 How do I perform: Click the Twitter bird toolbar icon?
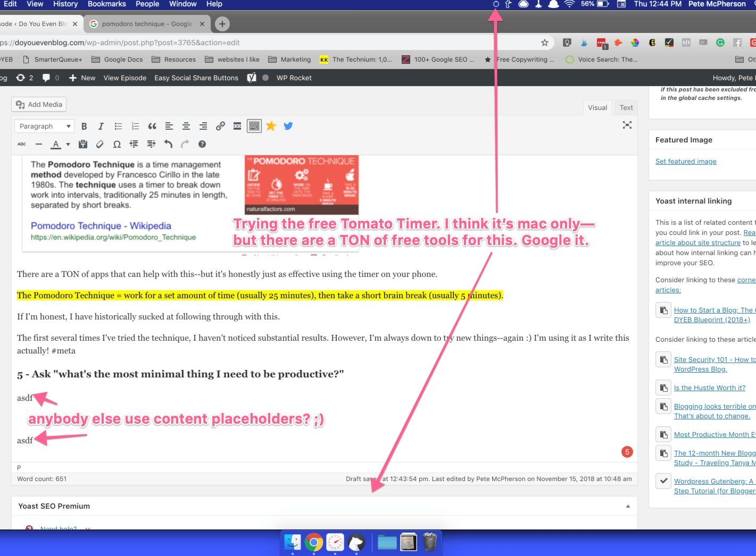[288, 126]
